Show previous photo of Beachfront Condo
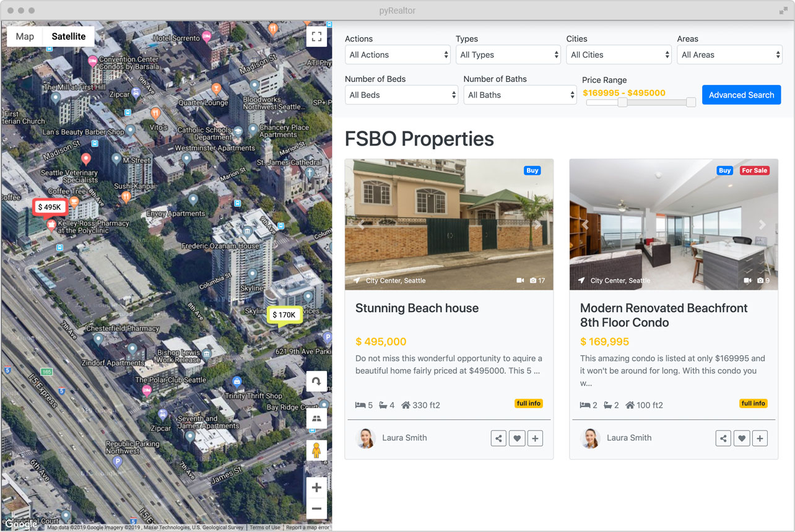795x532 pixels. 585,225
